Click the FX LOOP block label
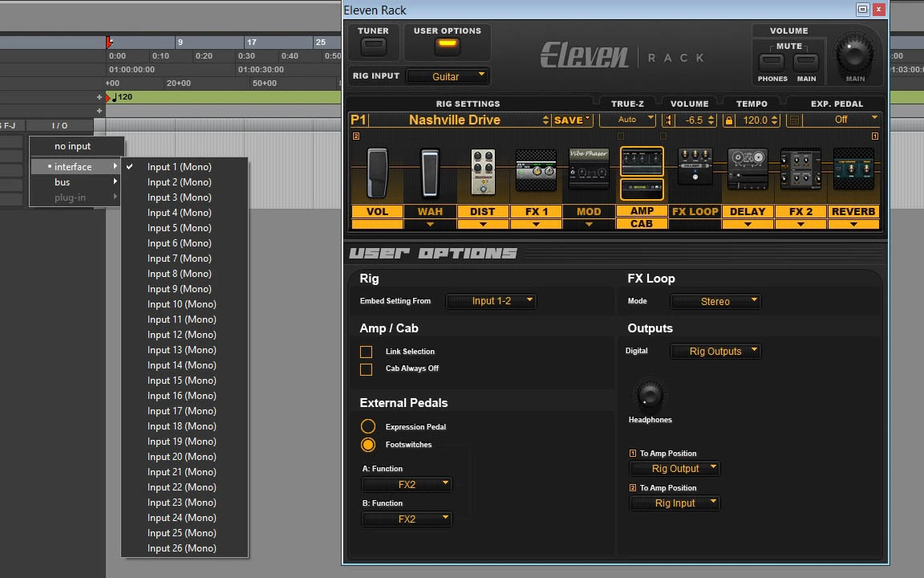This screenshot has height=578, width=924. (695, 212)
